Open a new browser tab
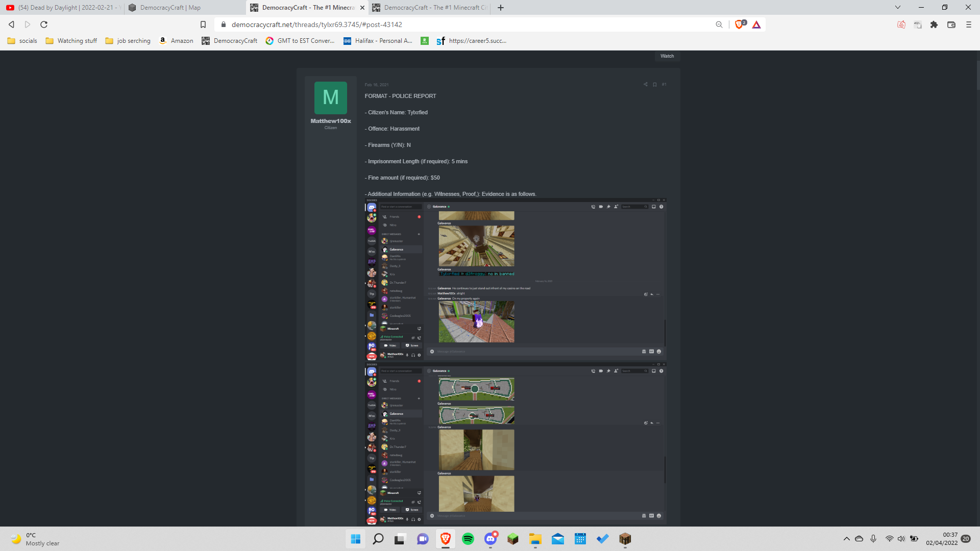Screen dimensions: 980x551 pyautogui.click(x=501, y=8)
